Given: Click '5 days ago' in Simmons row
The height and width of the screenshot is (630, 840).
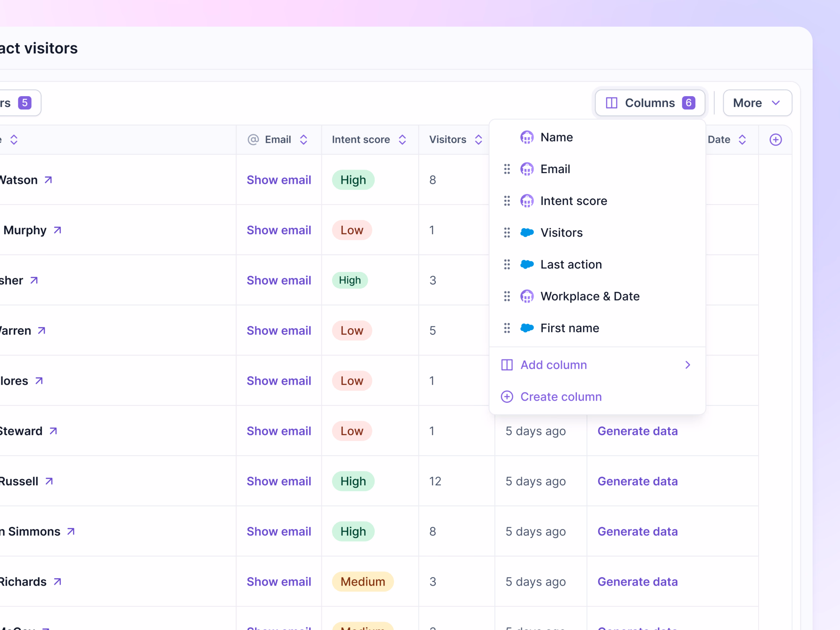Looking at the screenshot, I should pyautogui.click(x=535, y=532).
